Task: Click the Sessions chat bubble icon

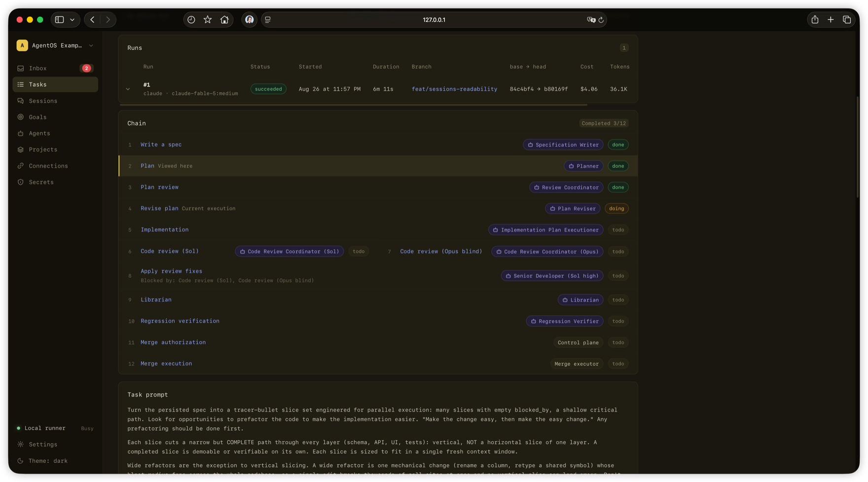Action: click(x=21, y=101)
